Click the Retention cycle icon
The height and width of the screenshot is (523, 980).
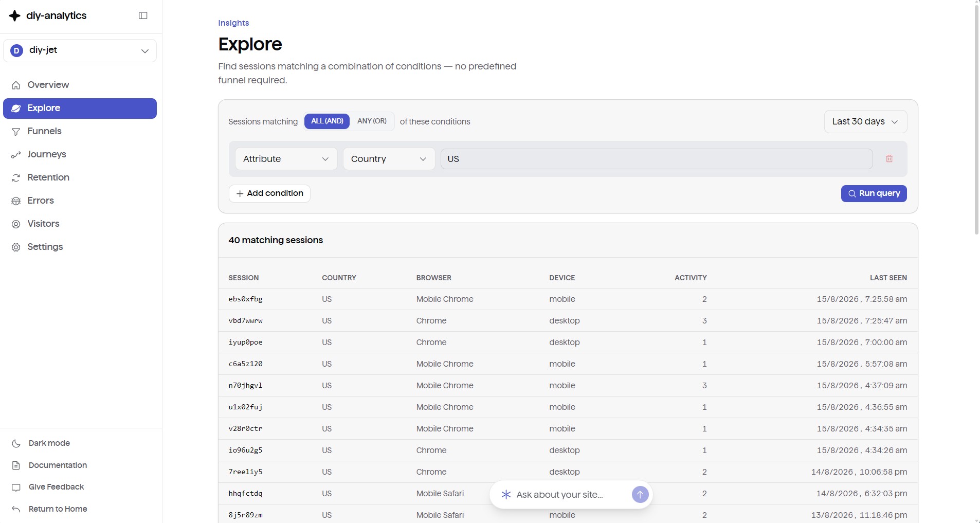pyautogui.click(x=16, y=178)
